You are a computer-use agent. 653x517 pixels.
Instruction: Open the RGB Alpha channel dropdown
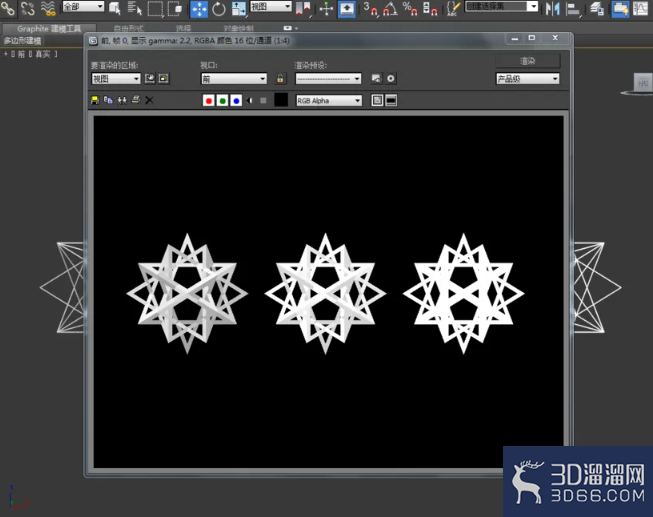329,101
